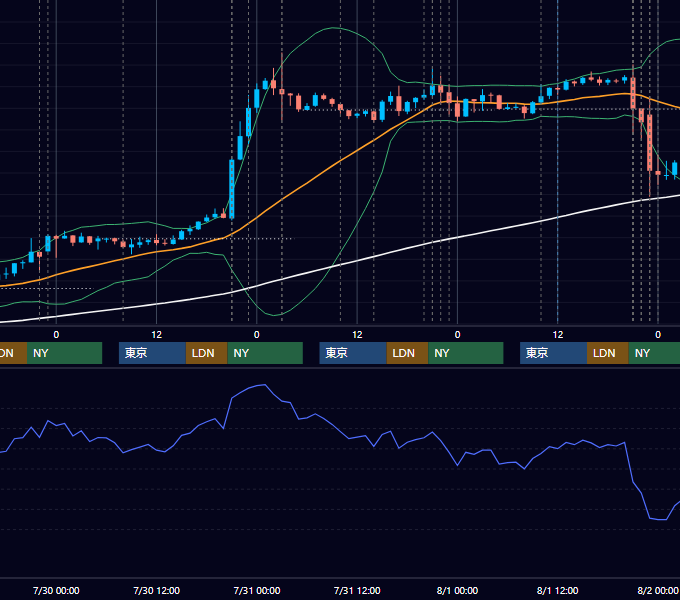The image size is (680, 600).
Task: Click hour label 0 above 7/31 00:00
Action: (x=257, y=335)
